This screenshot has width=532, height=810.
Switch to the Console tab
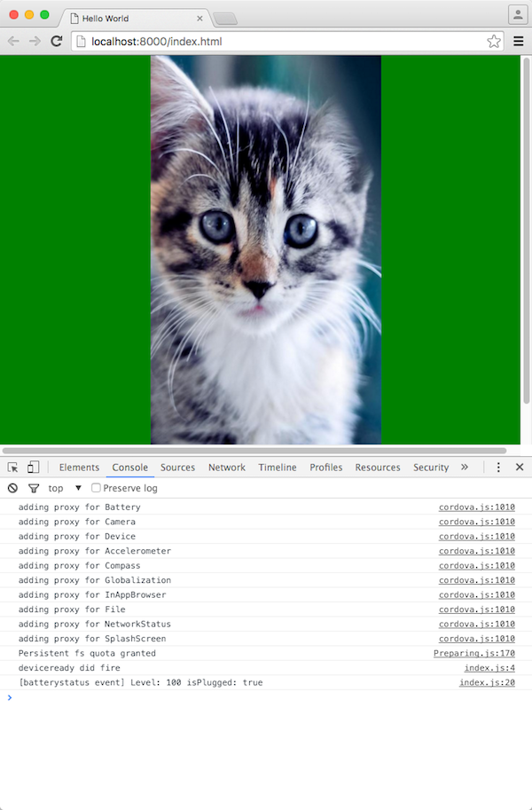pyautogui.click(x=130, y=468)
